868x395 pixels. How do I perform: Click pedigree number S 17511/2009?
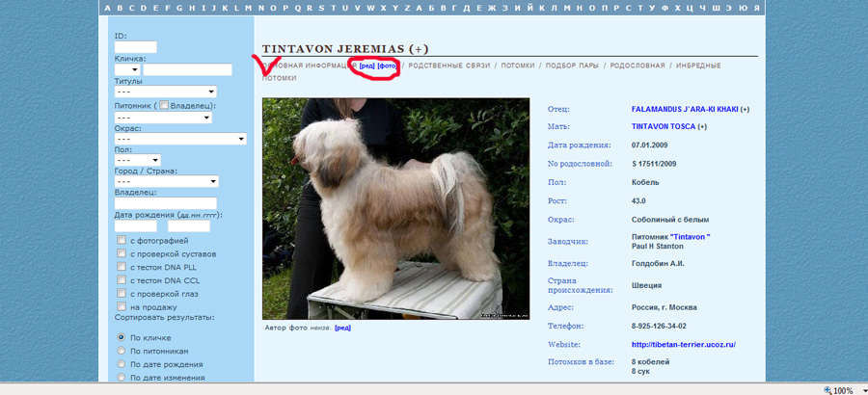tap(654, 164)
